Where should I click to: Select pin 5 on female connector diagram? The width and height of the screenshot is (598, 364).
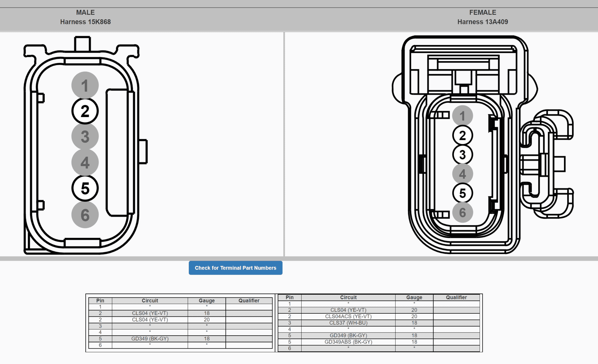pyautogui.click(x=462, y=193)
